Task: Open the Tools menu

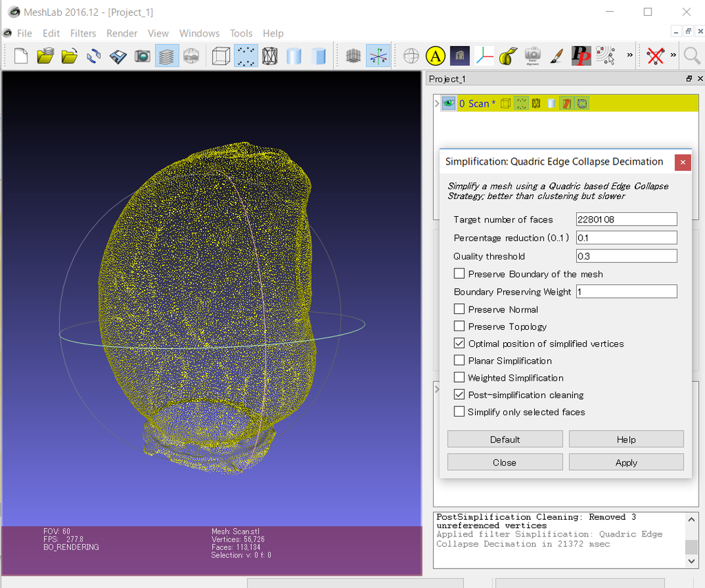Action: tap(241, 33)
